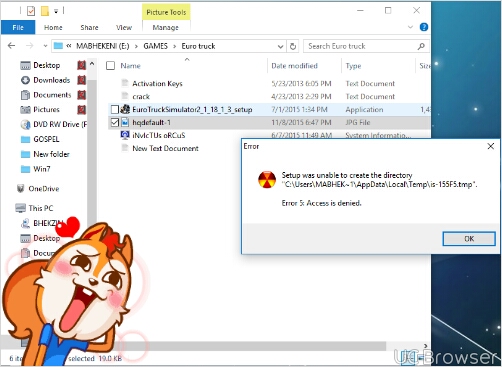This screenshot has height=367, width=502.
Task: Open Downloads in the navigation pane
Action: point(52,80)
